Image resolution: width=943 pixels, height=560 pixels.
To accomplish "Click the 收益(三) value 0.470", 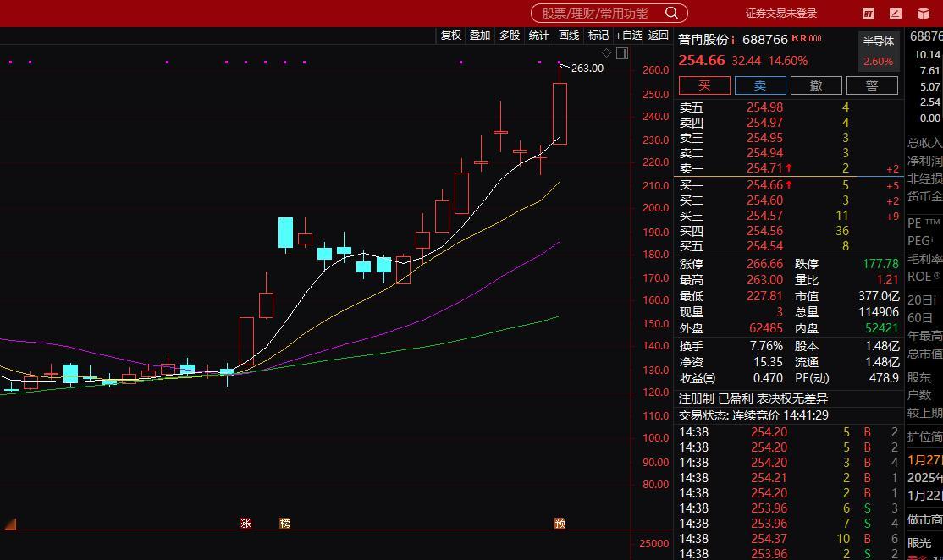I will [x=768, y=378].
